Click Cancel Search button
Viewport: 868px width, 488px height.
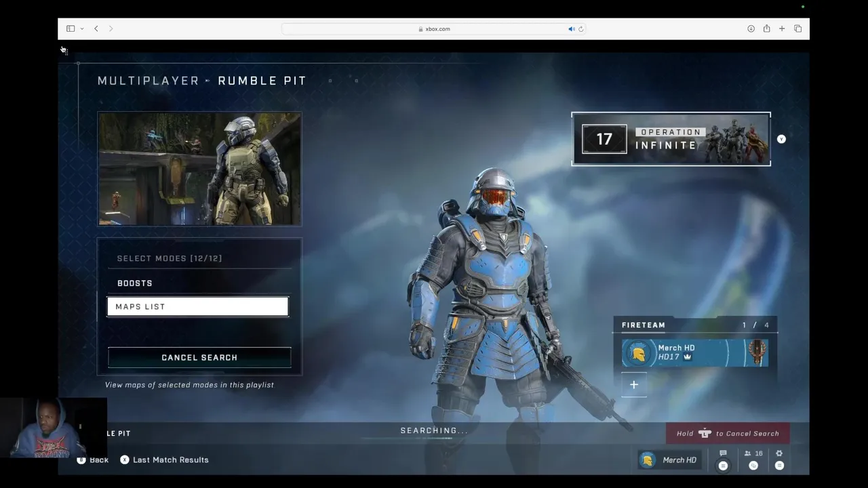[199, 357]
